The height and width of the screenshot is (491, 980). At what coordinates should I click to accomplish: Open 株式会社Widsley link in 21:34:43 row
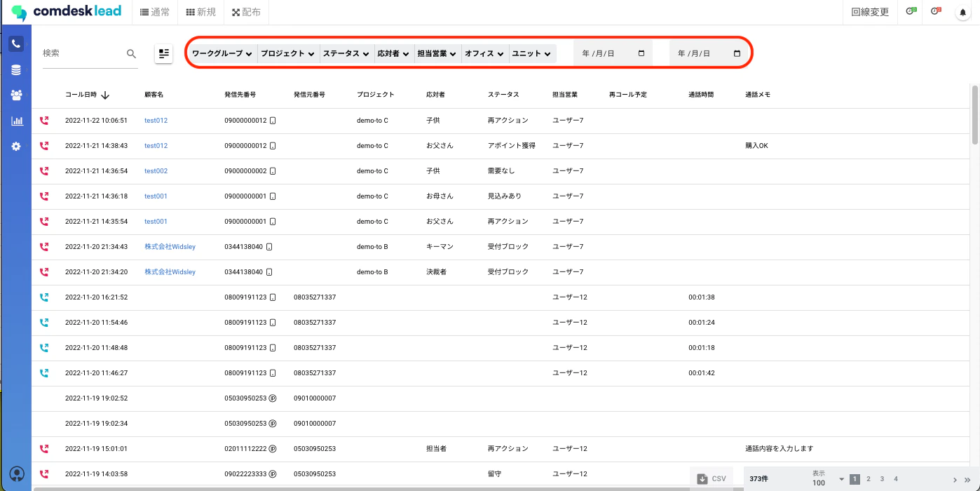click(170, 247)
